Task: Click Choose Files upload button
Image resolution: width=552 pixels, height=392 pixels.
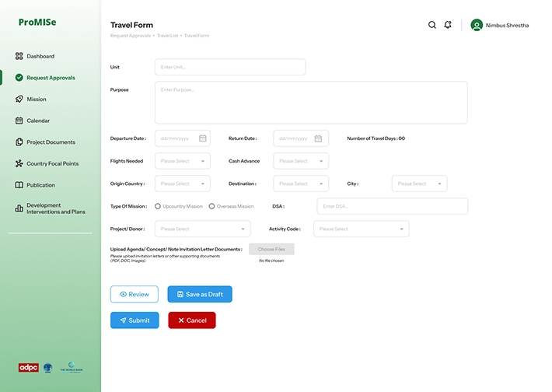Action: coord(271,250)
